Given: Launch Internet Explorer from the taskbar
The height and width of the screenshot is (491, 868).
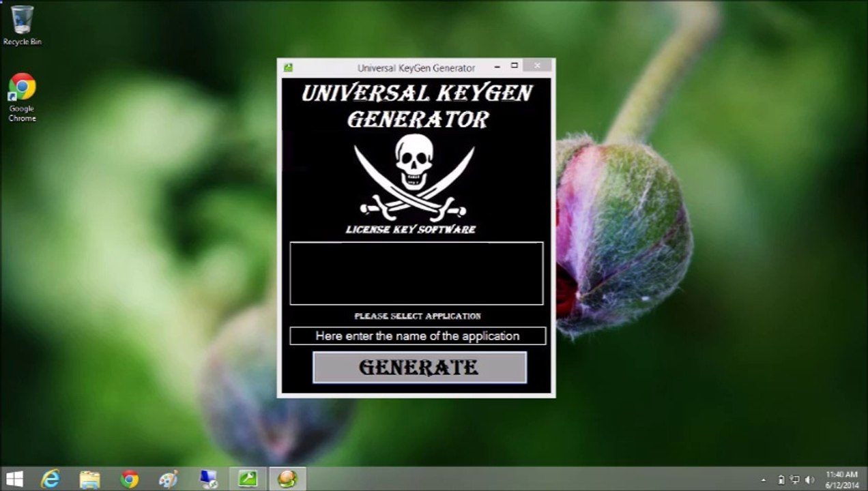Looking at the screenshot, I should coord(50,479).
